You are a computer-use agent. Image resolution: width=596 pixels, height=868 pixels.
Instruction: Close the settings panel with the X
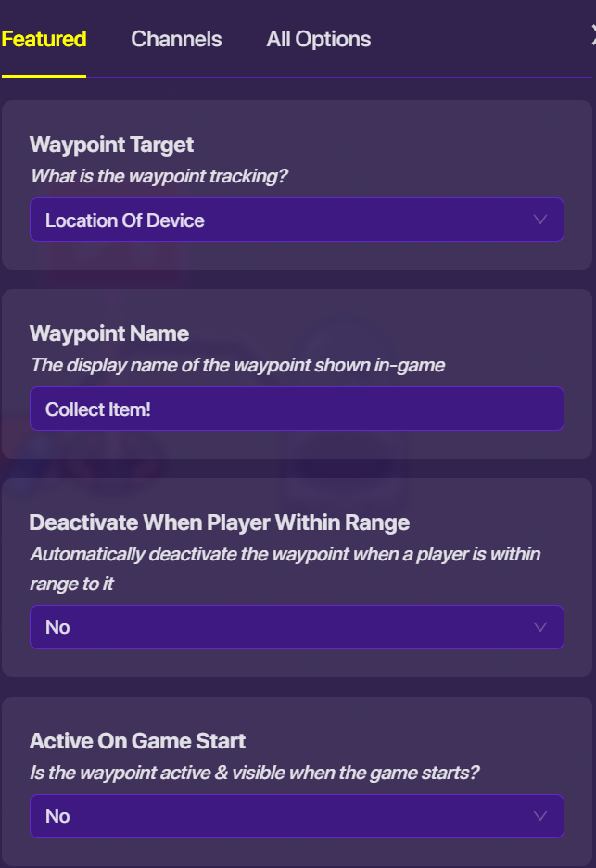click(592, 35)
